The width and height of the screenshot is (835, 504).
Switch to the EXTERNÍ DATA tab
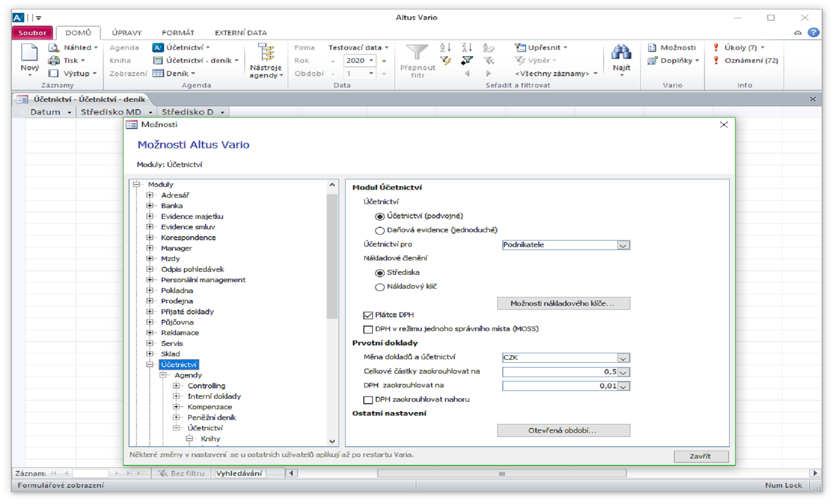pos(241,33)
